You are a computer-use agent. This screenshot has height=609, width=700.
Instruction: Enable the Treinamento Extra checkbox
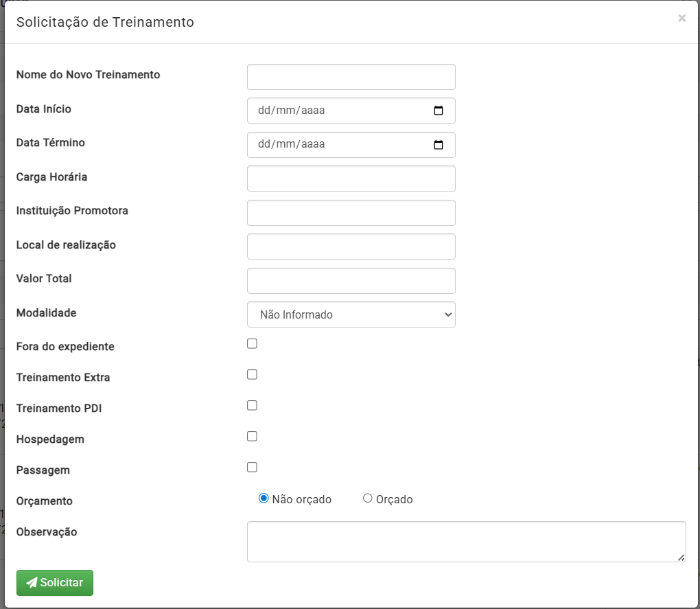tap(252, 374)
